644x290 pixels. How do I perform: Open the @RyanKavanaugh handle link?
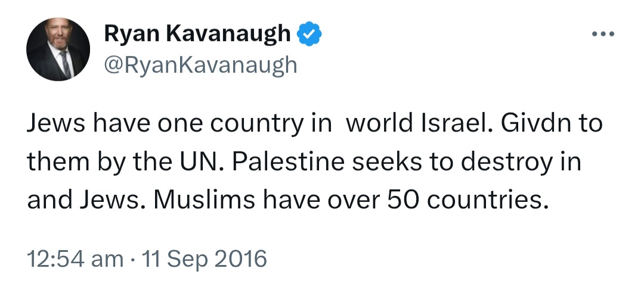point(200,65)
